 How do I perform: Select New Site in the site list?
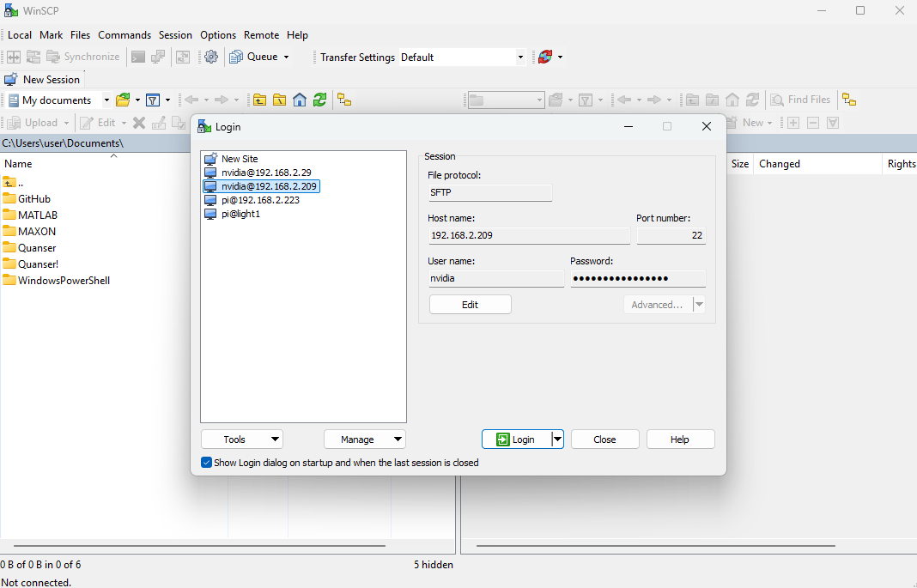coord(240,159)
